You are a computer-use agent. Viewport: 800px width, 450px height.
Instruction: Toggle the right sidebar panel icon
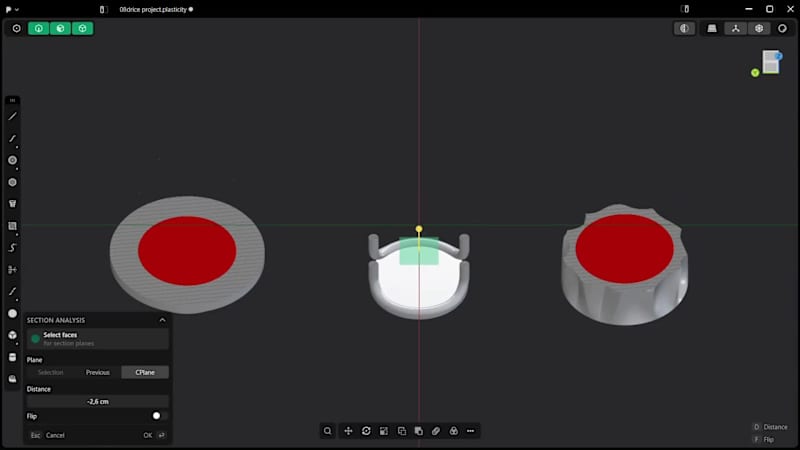coord(685,9)
